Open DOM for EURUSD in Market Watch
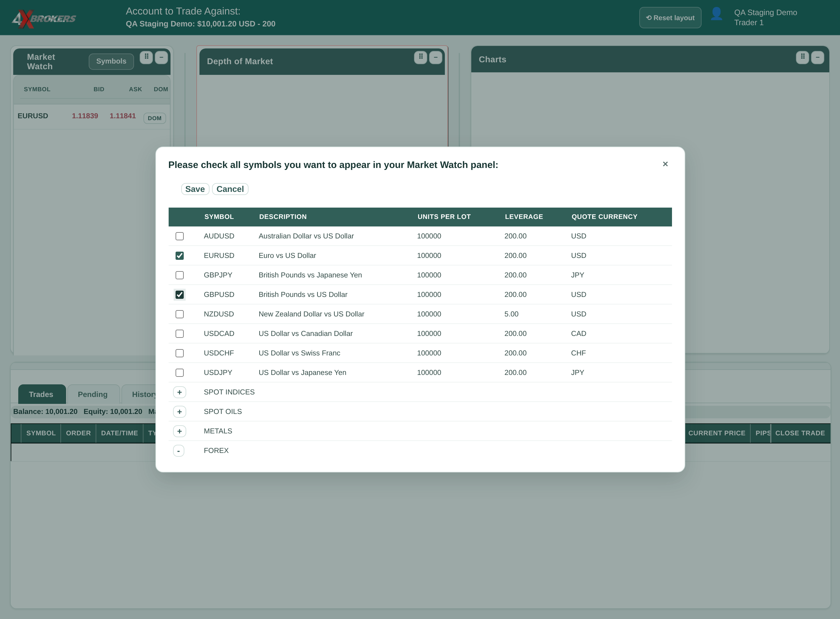 point(154,118)
